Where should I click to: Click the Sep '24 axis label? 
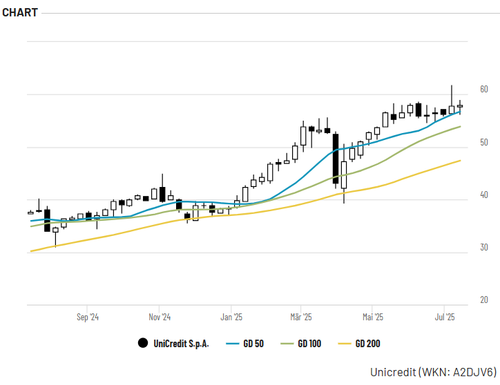(87, 317)
